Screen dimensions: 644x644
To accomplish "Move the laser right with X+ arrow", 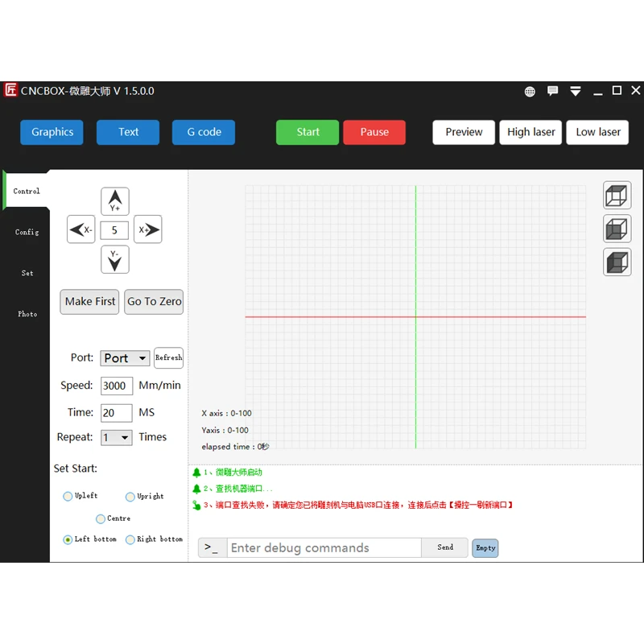I will [148, 229].
